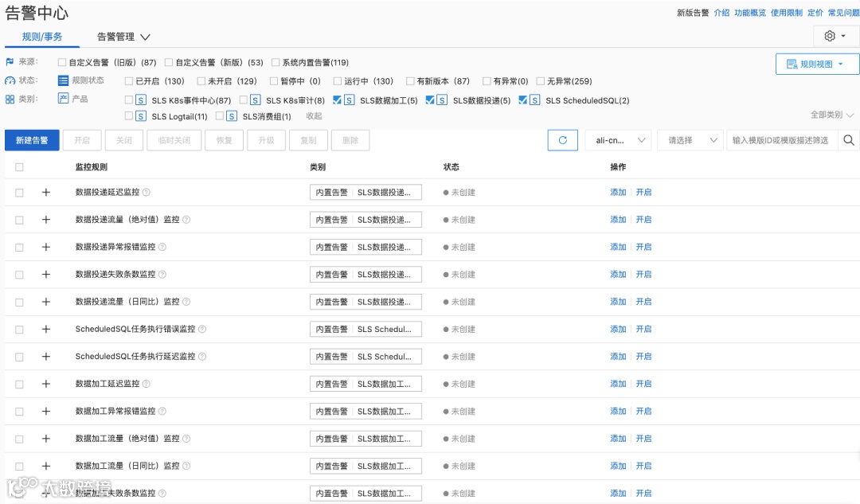Click 添加 for 数据投递延迟监控
This screenshot has width=860, height=504.
coord(618,193)
